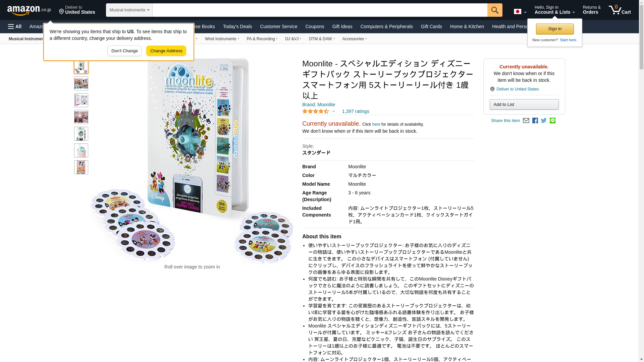644x362 pixels.
Task: Click the yellow Sign in button
Action: [555, 29]
